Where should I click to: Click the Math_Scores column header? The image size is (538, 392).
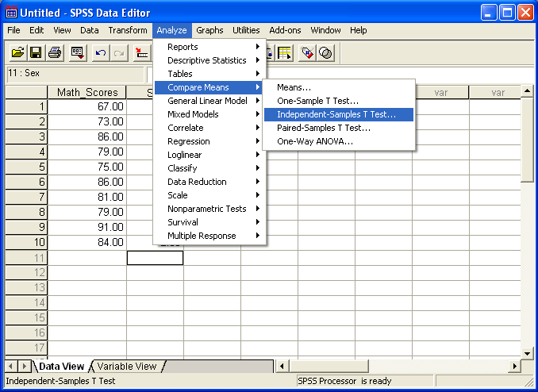coord(86,92)
